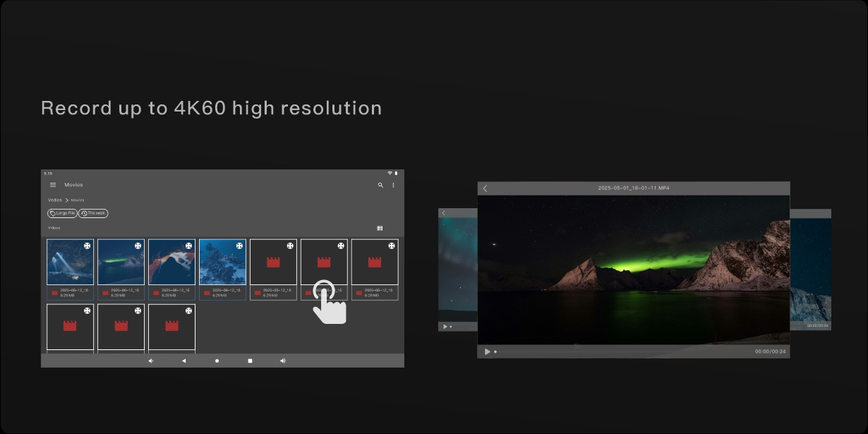The width and height of the screenshot is (868, 434).
Task: Click seek handle in front player progress bar
Action: tap(495, 351)
